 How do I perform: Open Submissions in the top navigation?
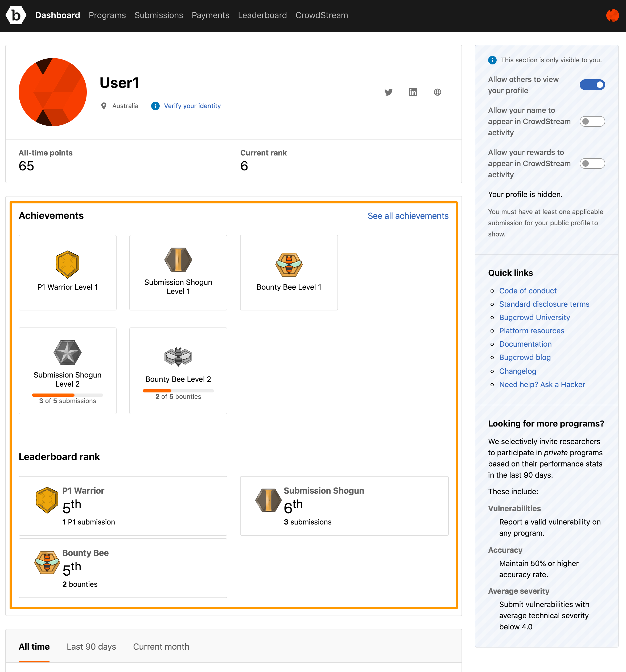pyautogui.click(x=159, y=15)
